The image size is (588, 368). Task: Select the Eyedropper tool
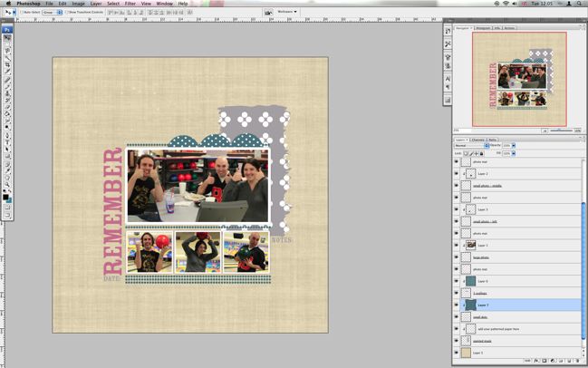click(x=7, y=170)
